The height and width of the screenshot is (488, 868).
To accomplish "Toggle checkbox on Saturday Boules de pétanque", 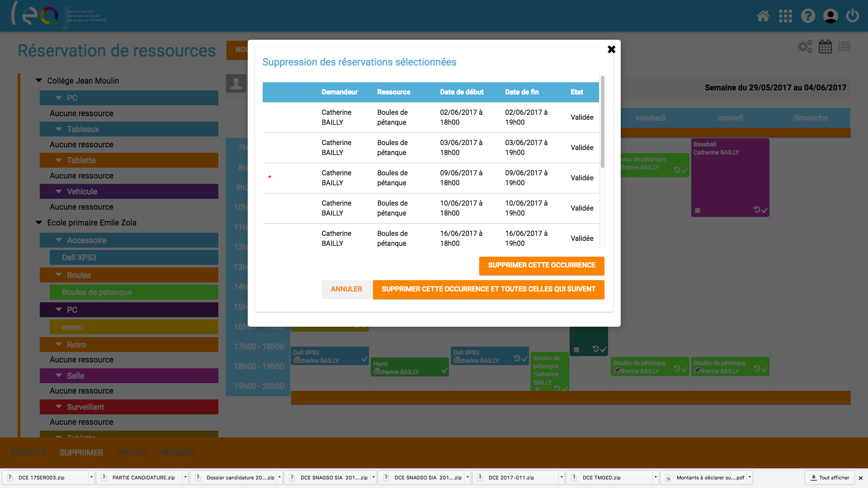I will point(698,370).
